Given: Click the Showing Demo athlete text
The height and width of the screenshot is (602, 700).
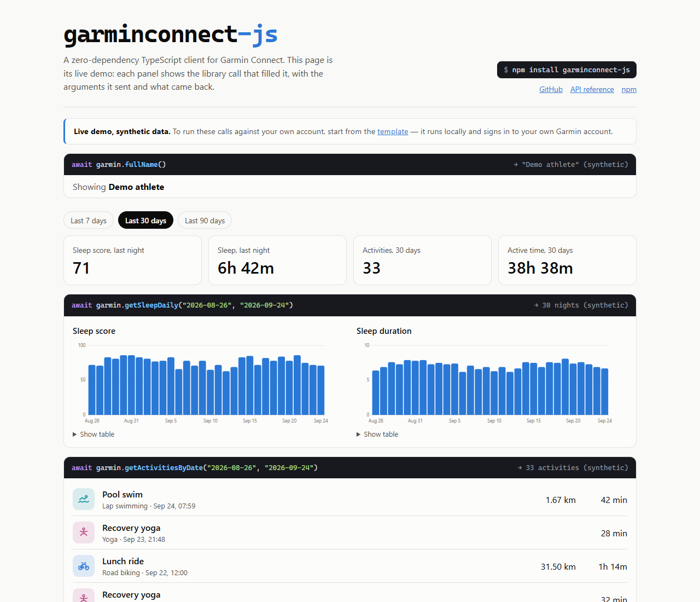Looking at the screenshot, I should [x=118, y=187].
